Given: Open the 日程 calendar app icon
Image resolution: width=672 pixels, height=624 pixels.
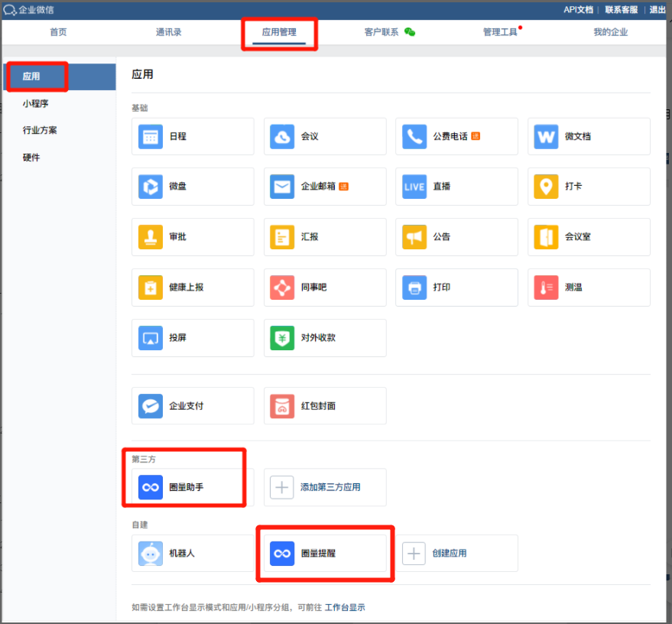Looking at the screenshot, I should coord(151,137).
